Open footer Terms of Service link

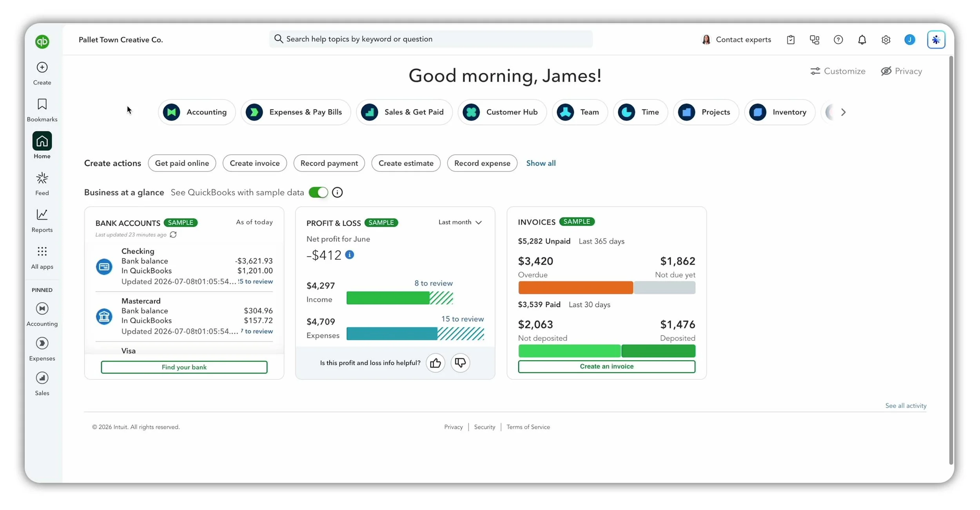(x=528, y=427)
